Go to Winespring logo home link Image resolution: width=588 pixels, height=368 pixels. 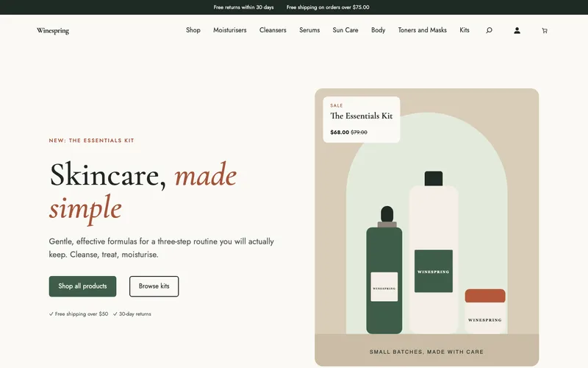coord(53,30)
